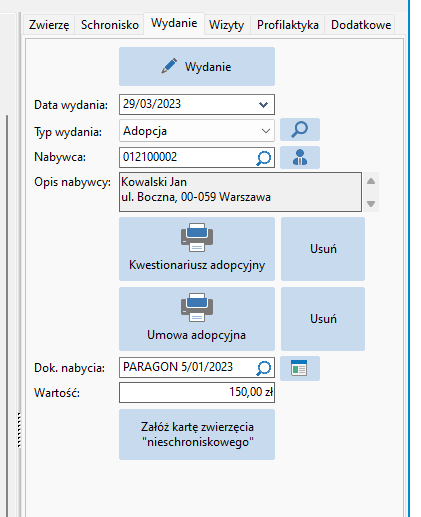Open the buyer profile person icon
Image resolution: width=421 pixels, height=517 pixels.
point(300,157)
